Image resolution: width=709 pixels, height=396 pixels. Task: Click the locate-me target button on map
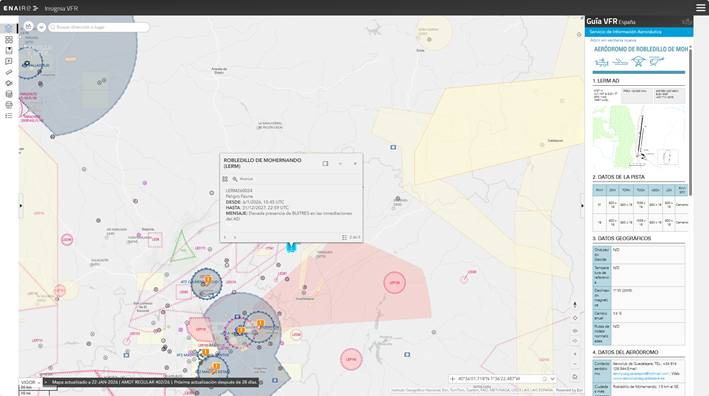click(x=575, y=318)
